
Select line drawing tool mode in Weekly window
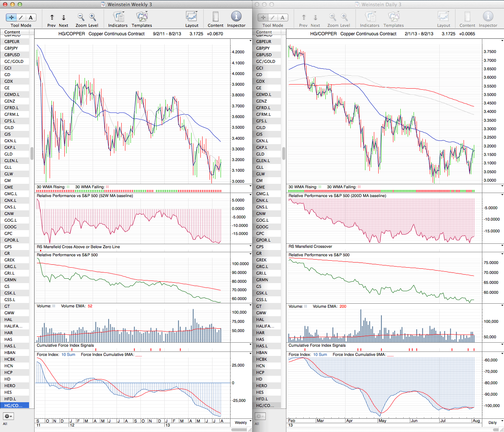pyautogui.click(x=21, y=17)
